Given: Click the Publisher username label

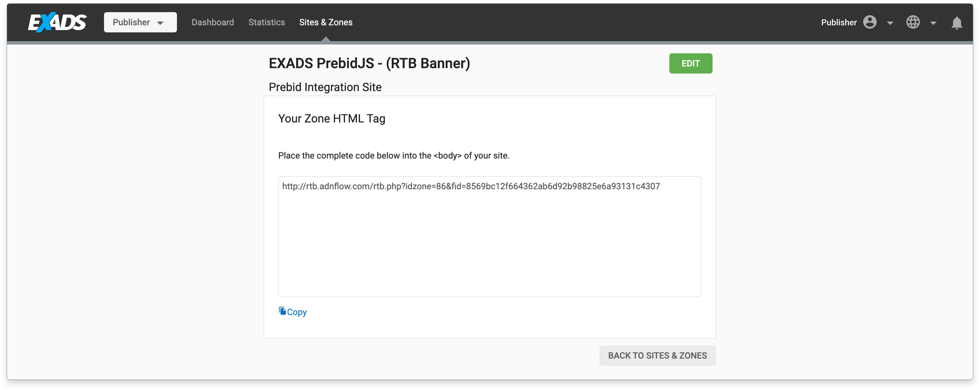Looking at the screenshot, I should coord(839,22).
